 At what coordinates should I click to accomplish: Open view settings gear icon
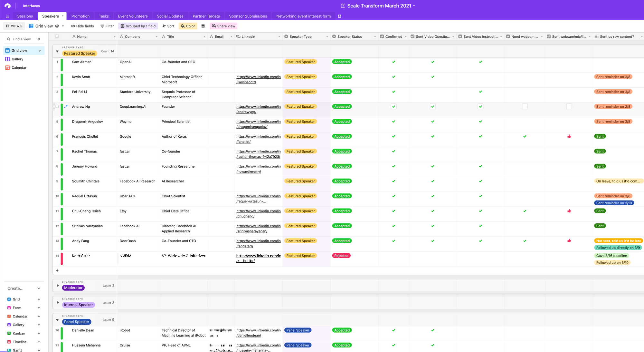pos(39,39)
